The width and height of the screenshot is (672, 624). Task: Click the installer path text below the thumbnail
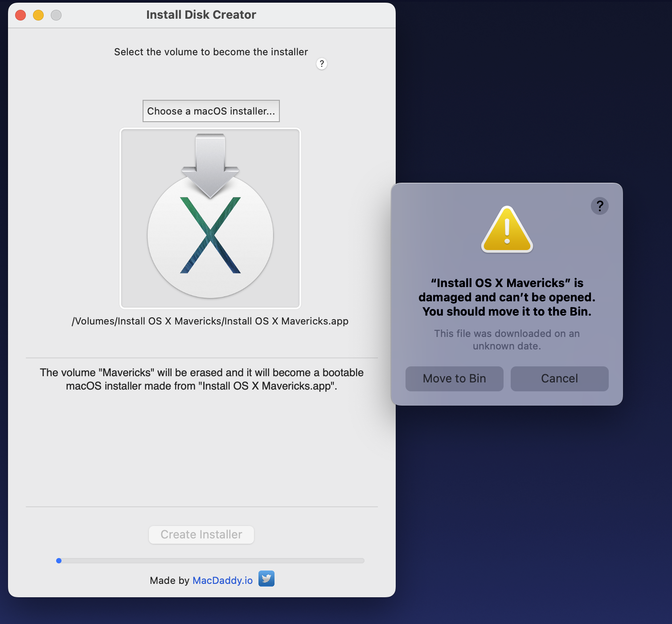pos(210,321)
